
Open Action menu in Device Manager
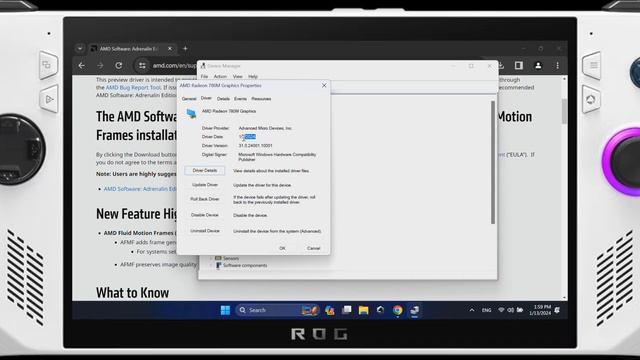coord(220,76)
